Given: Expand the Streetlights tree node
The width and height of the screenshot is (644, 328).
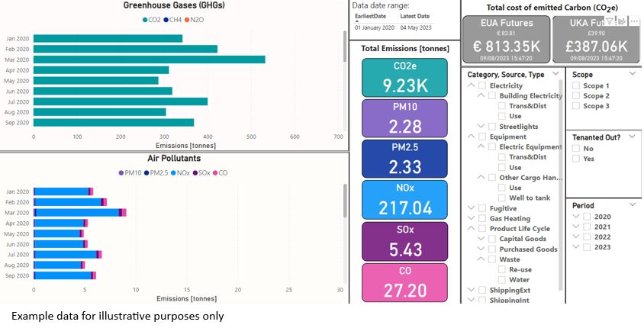Looking at the screenshot, I should (x=481, y=127).
